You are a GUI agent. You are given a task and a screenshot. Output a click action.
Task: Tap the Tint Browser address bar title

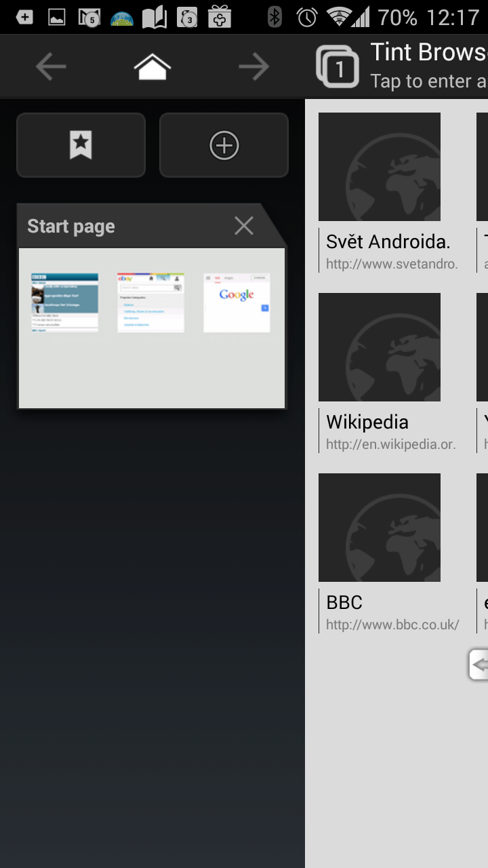click(428, 52)
